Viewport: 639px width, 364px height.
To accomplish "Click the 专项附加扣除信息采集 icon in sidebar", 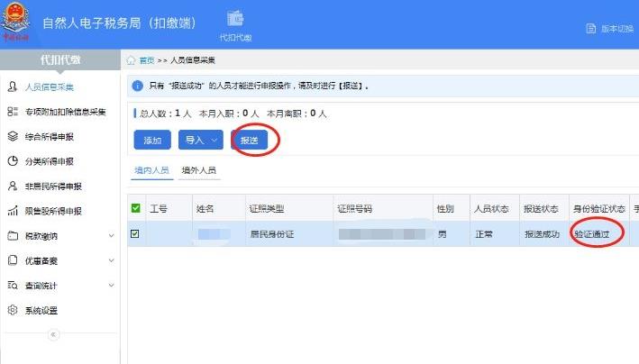I will coord(13,112).
